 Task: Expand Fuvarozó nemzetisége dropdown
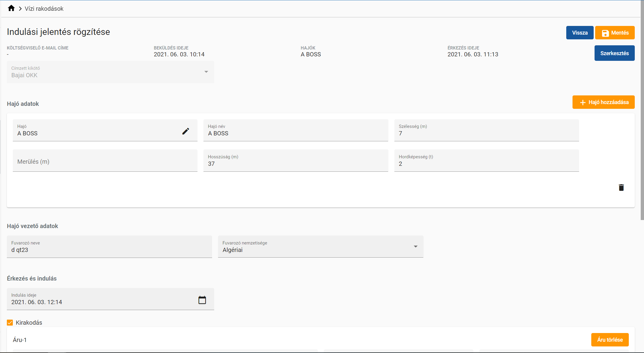coord(415,247)
